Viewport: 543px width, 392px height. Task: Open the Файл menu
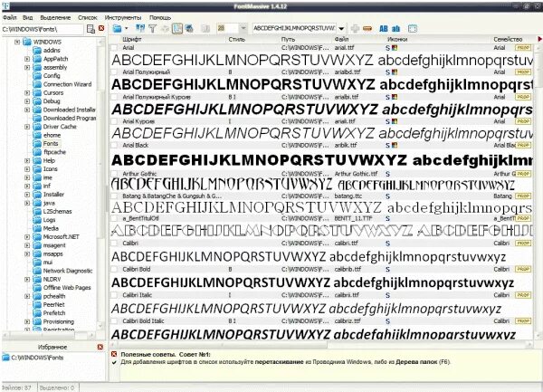pos(10,17)
